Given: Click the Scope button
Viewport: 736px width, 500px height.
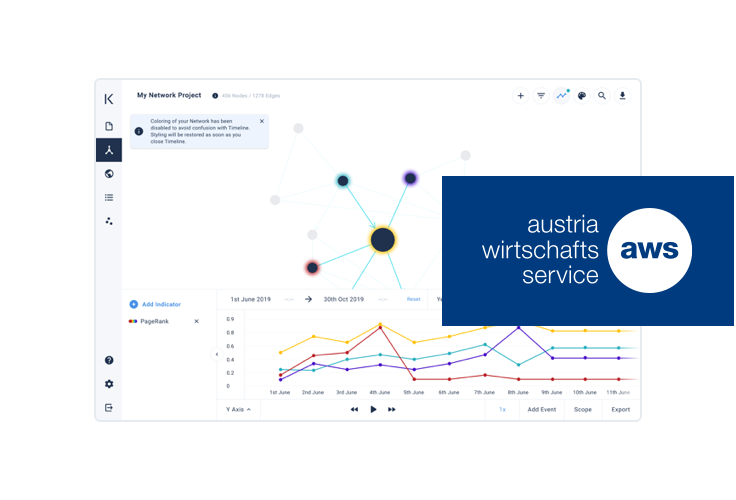Looking at the screenshot, I should tap(583, 409).
